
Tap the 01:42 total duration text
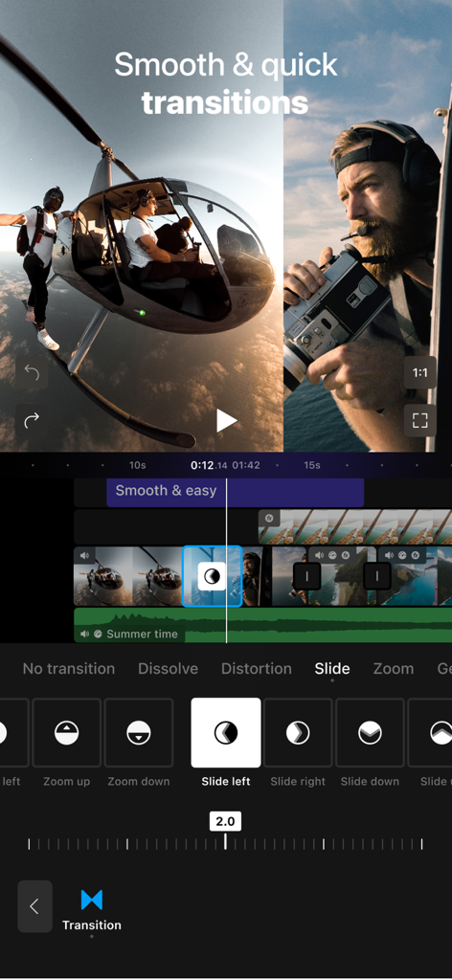[246, 465]
